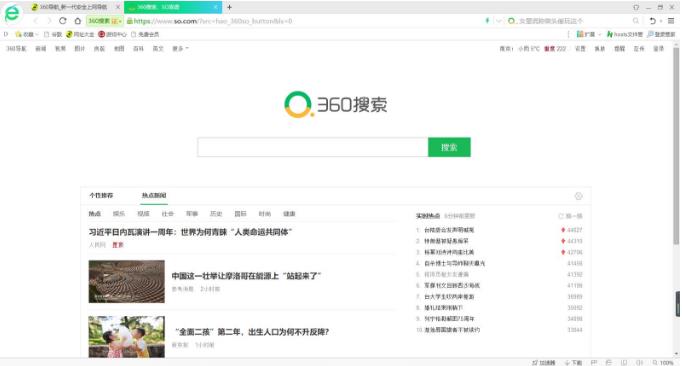Screen dimensions: 682x366
Task: Select the 健康 news category
Action: point(289,214)
